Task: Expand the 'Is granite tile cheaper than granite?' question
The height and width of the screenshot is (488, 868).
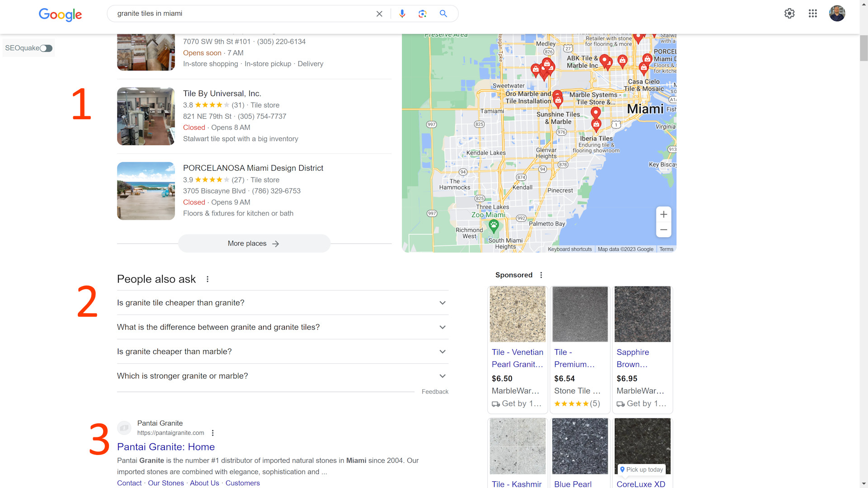Action: click(x=442, y=303)
